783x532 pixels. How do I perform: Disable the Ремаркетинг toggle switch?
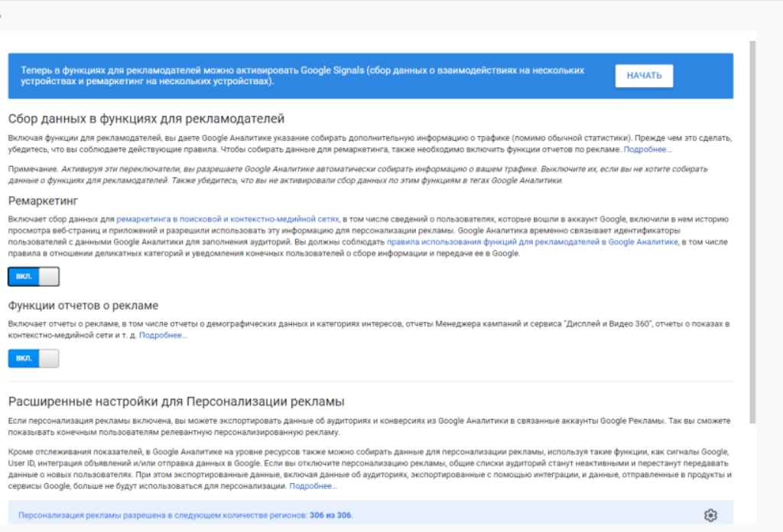point(34,277)
